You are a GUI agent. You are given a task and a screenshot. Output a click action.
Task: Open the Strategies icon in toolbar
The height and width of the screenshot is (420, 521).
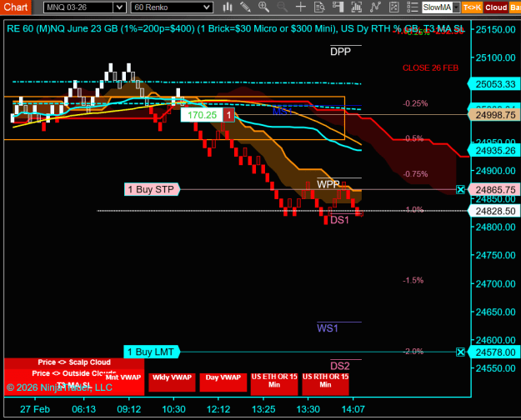(393, 7)
